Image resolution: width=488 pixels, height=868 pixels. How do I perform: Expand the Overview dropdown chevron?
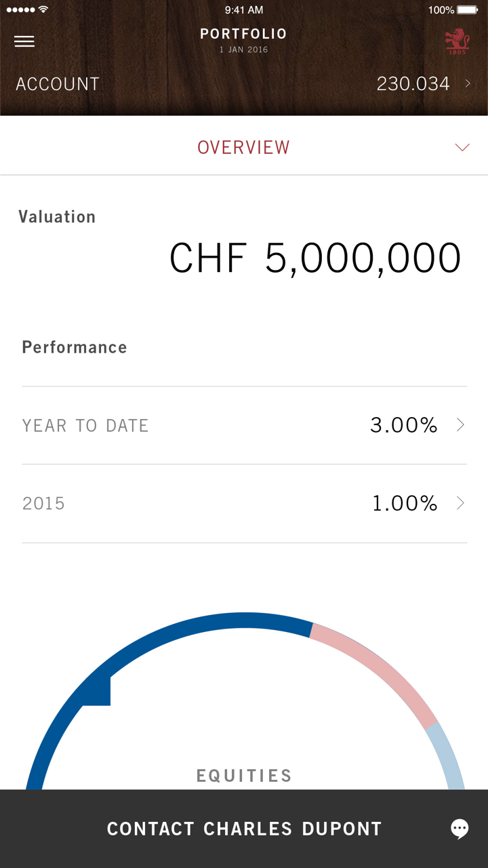point(462,147)
